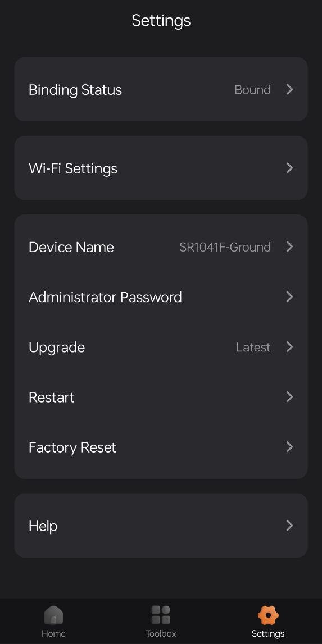This screenshot has width=322, height=644.
Task: Select the Restart option
Action: (x=161, y=397)
